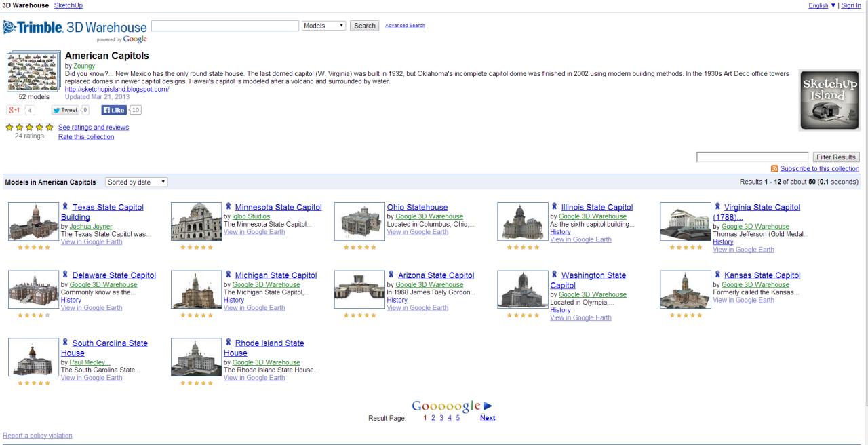Click the Advanced Search link

[x=405, y=26]
